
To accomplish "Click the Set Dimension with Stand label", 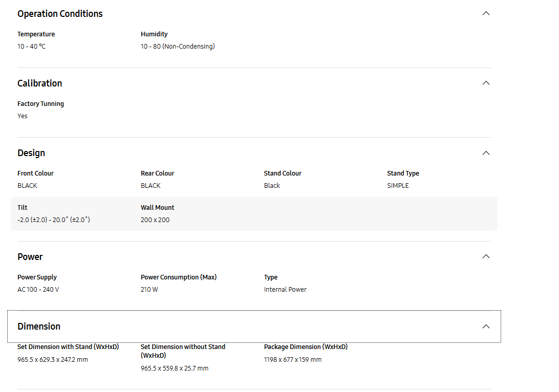I will pyautogui.click(x=68, y=347).
